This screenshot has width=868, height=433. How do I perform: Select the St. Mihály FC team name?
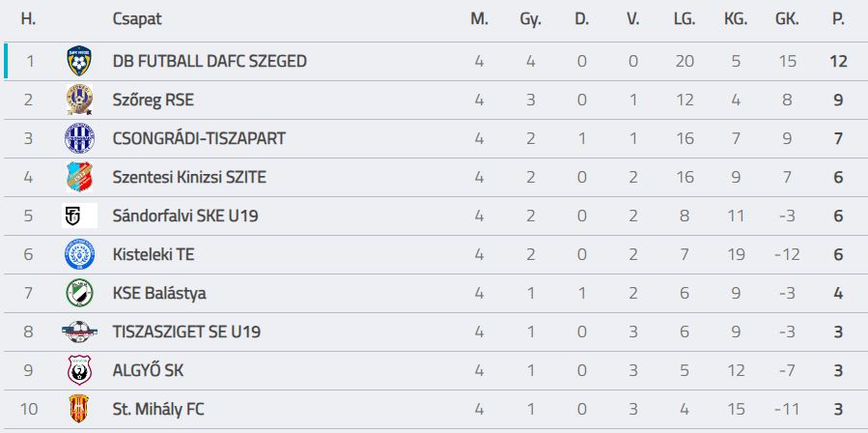[x=158, y=409]
